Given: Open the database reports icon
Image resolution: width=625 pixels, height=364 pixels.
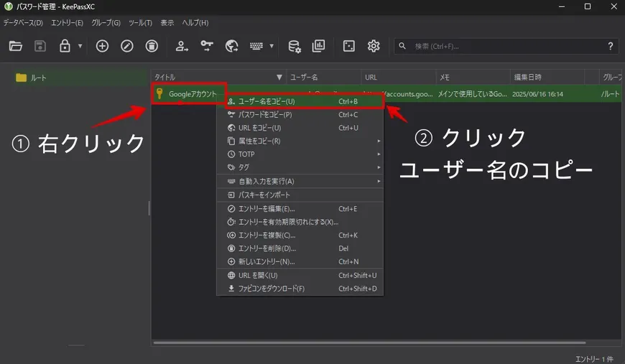Looking at the screenshot, I should coord(318,46).
